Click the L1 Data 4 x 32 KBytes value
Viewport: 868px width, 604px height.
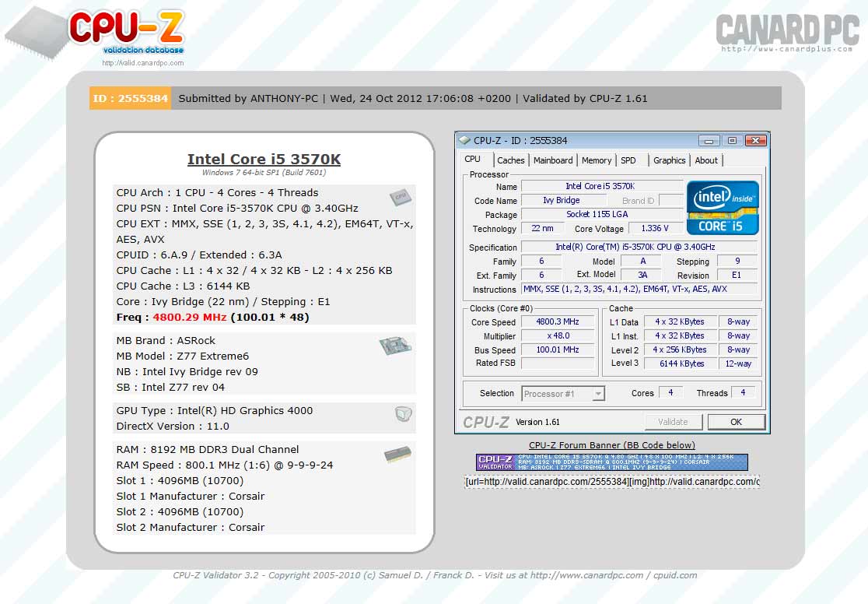(680, 321)
